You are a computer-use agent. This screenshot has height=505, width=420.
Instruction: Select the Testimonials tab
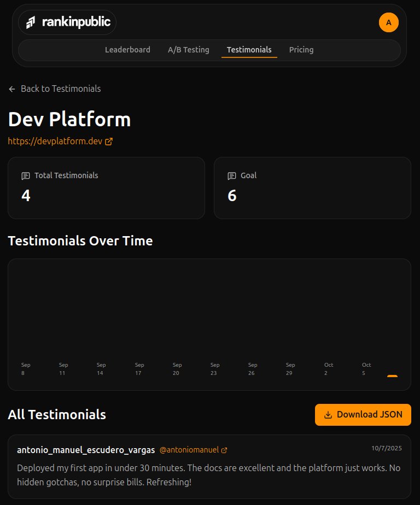tap(249, 50)
